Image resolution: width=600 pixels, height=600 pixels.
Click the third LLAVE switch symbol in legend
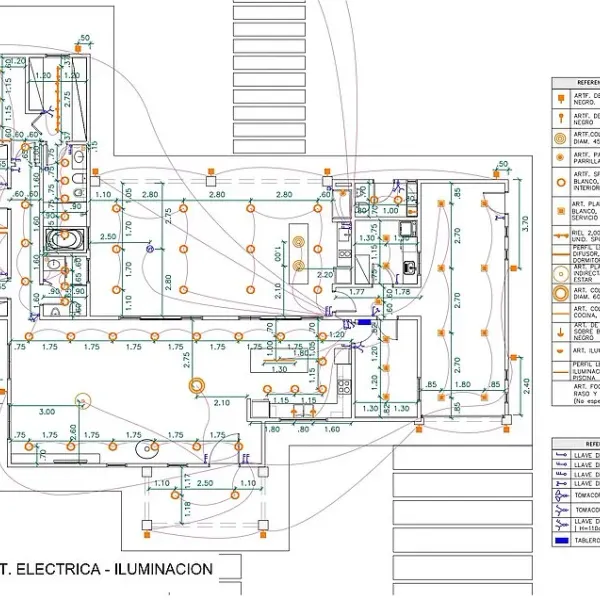coord(561,474)
